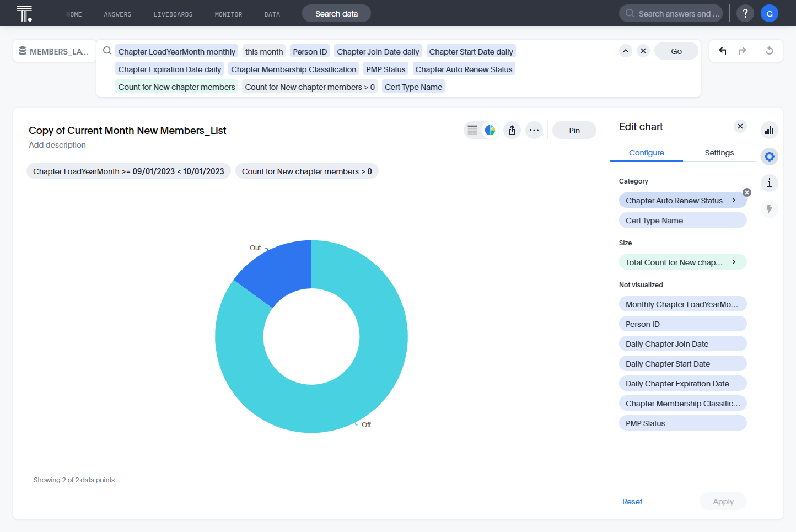Open the help question mark icon
Viewport: 796px width, 532px height.
(x=745, y=13)
